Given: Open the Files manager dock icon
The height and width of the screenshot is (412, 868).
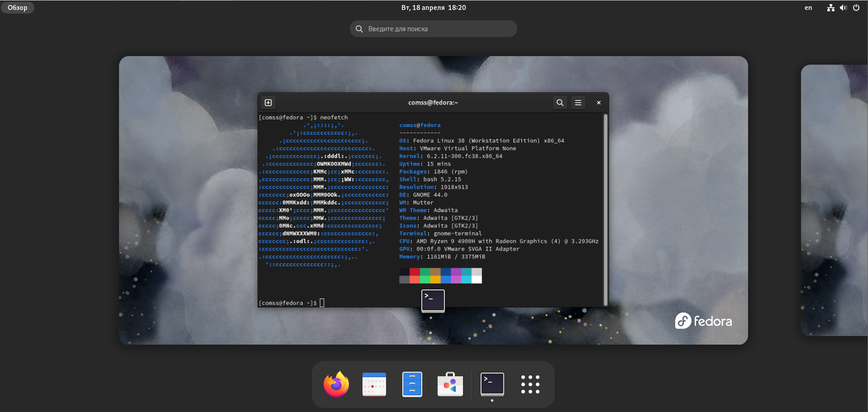Looking at the screenshot, I should [412, 384].
